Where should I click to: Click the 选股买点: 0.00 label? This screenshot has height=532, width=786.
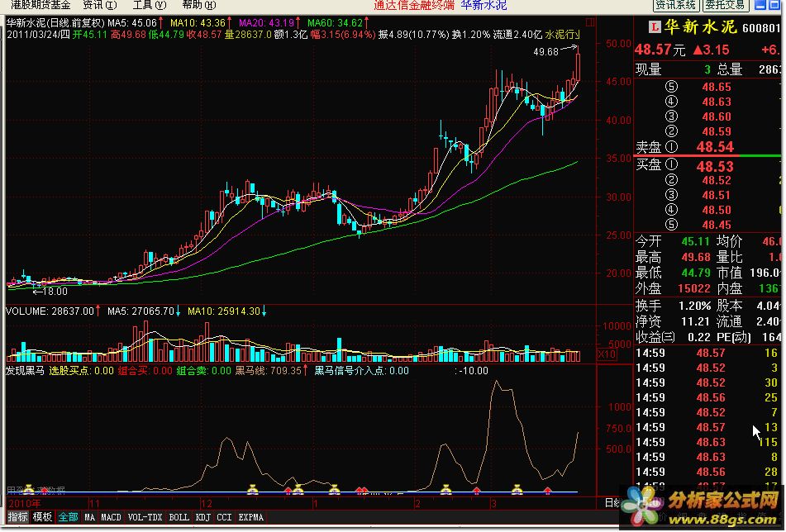[81, 371]
